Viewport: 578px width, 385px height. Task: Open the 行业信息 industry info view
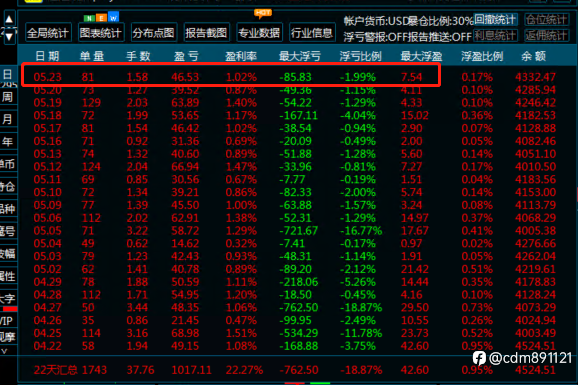click(312, 33)
